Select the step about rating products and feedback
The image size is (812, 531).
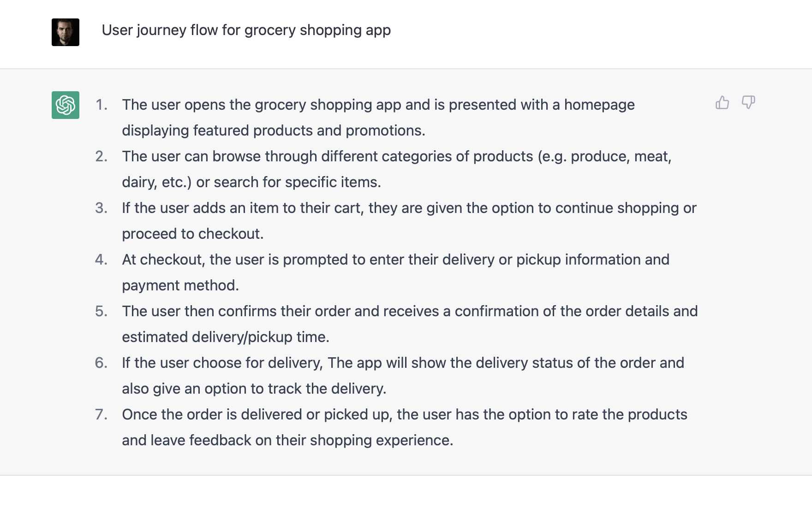[x=404, y=415]
